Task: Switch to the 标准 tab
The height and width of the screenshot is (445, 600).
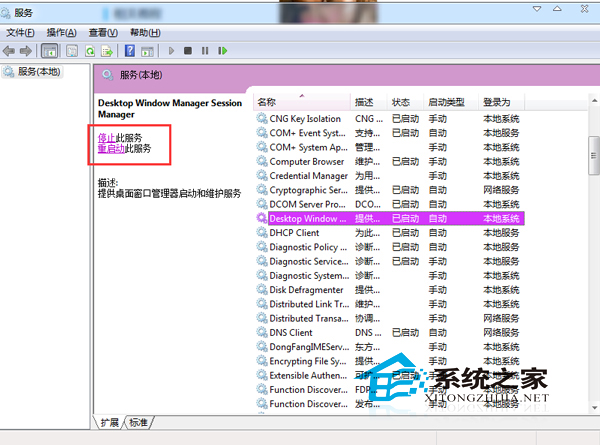Action: point(139,422)
